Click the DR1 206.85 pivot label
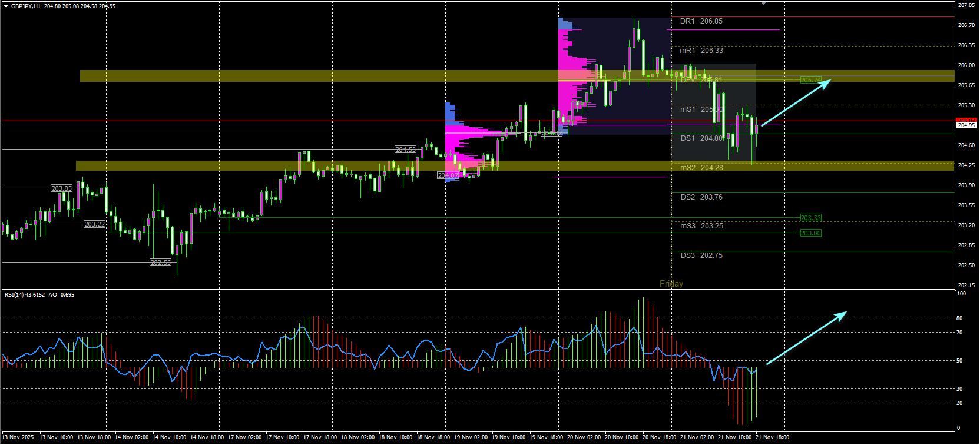980x445 pixels. point(701,21)
